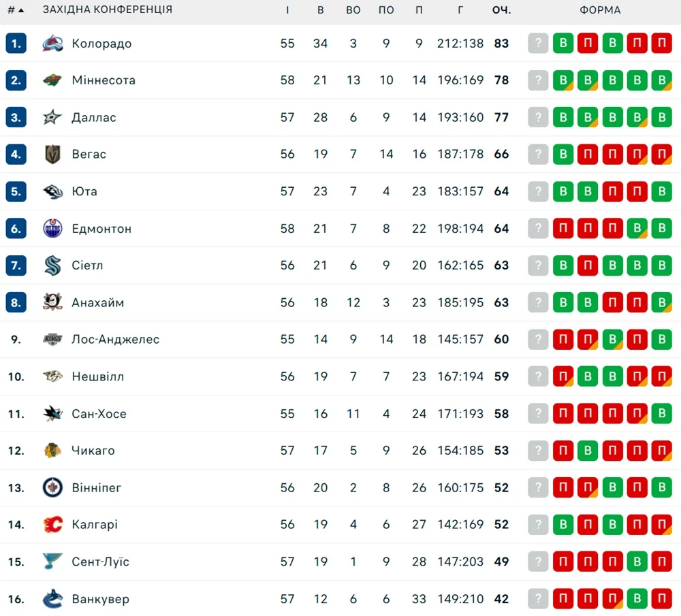Click the rank 1 position badge
This screenshot has height=616, width=681.
[x=16, y=44]
